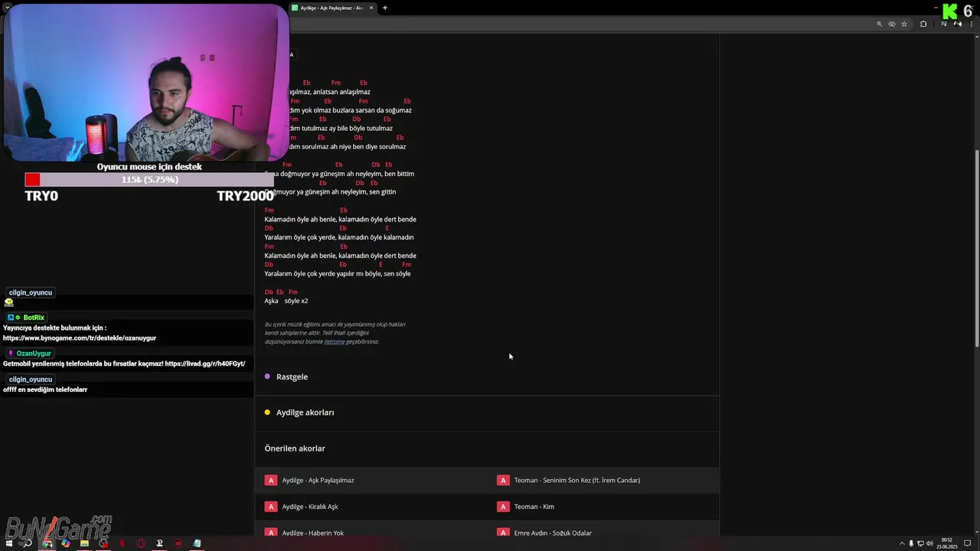This screenshot has width=980, height=551.
Task: Click the Önerilen akorlar heading
Action: [295, 448]
